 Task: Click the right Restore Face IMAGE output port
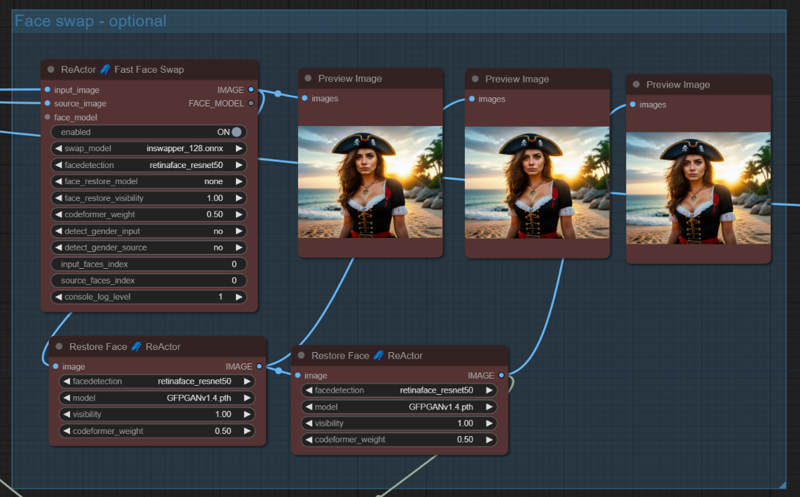(x=502, y=375)
